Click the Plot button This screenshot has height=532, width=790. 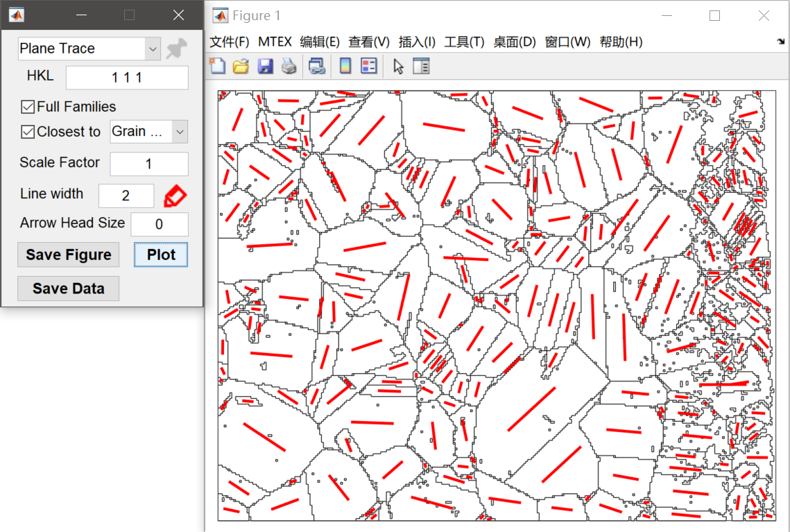(x=161, y=255)
